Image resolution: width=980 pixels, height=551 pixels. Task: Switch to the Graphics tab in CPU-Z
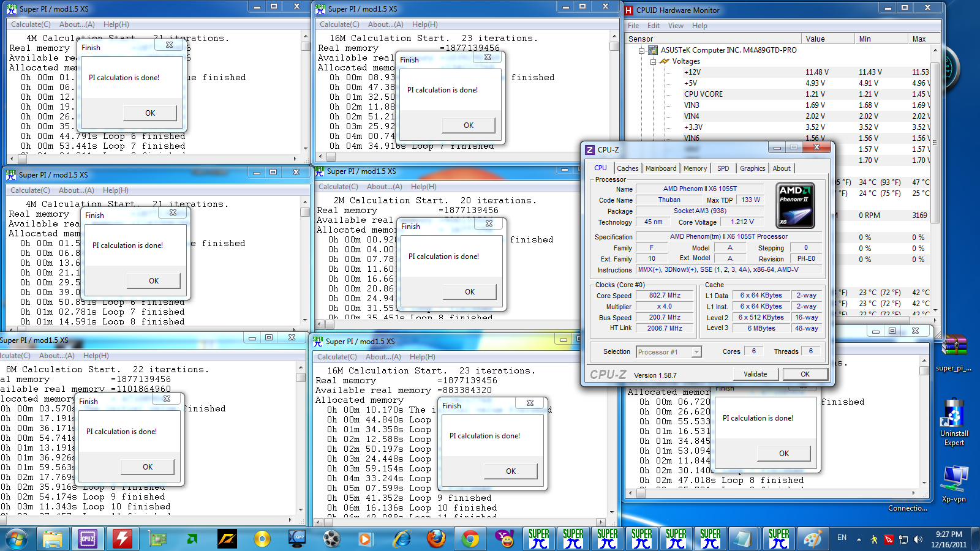pos(752,168)
